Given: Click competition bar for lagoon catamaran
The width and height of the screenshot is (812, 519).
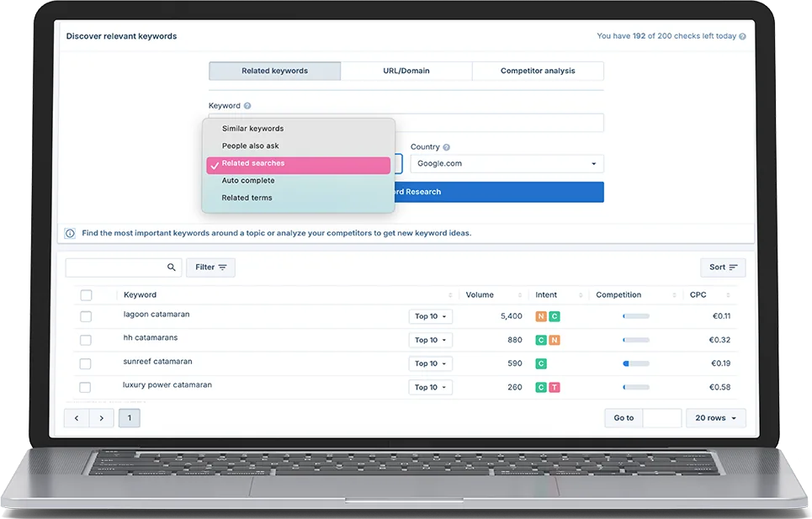Looking at the screenshot, I should (636, 316).
